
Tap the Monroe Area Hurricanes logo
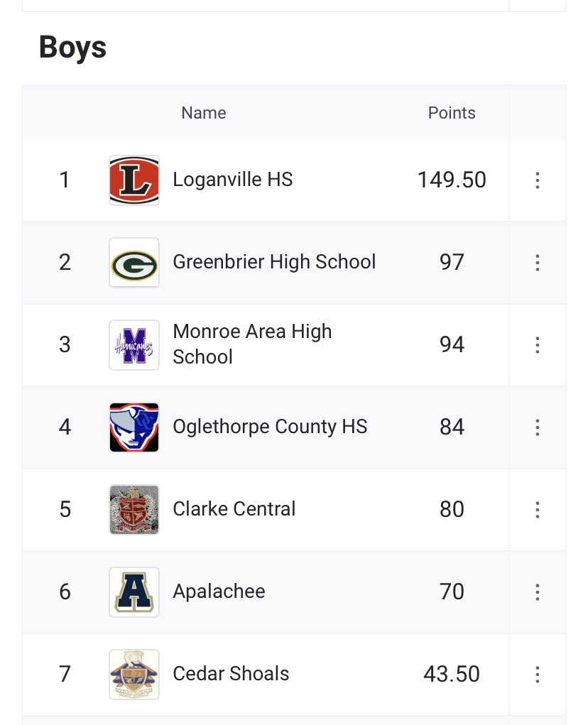pyautogui.click(x=134, y=345)
